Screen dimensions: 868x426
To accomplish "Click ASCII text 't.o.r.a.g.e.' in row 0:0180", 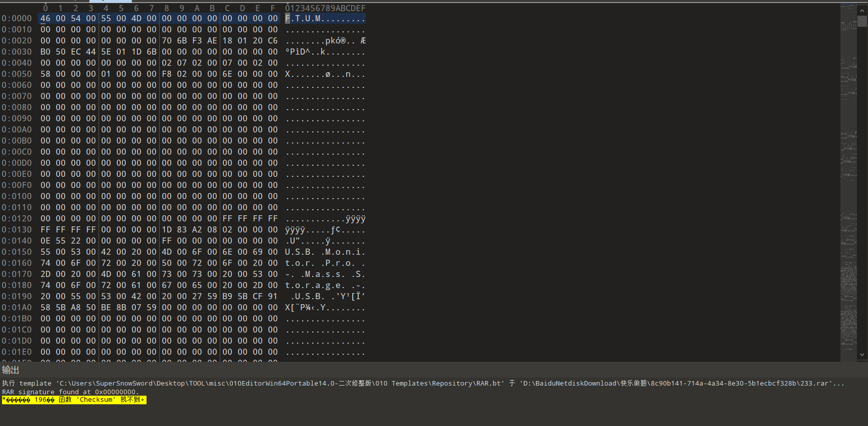I will [x=315, y=285].
